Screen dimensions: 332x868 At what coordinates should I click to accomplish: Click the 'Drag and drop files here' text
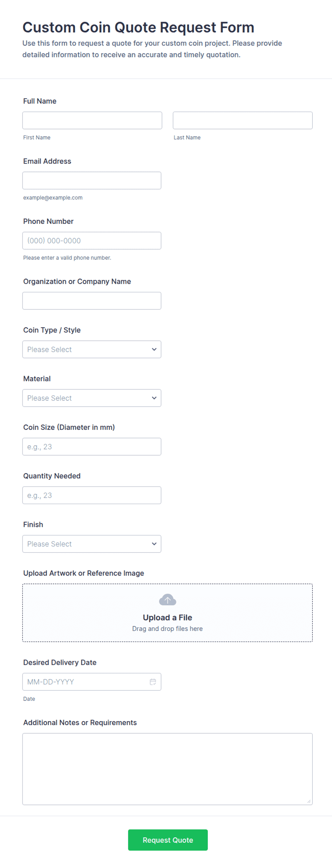[167, 628]
